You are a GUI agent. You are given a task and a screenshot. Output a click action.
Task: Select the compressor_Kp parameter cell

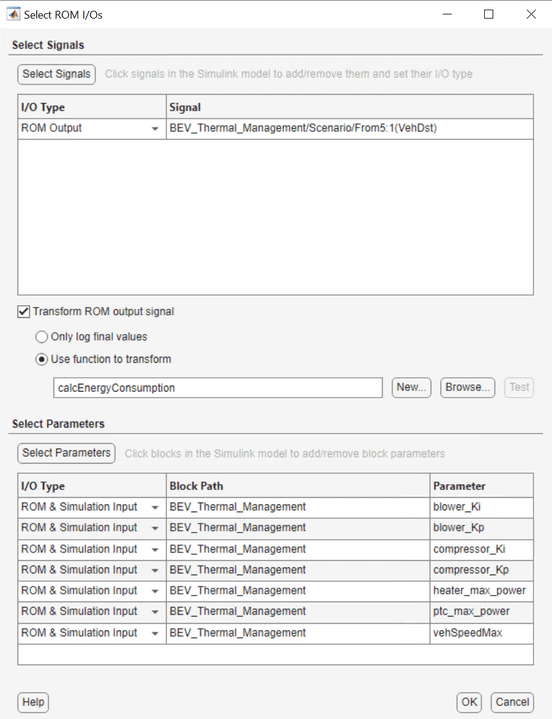click(482, 570)
